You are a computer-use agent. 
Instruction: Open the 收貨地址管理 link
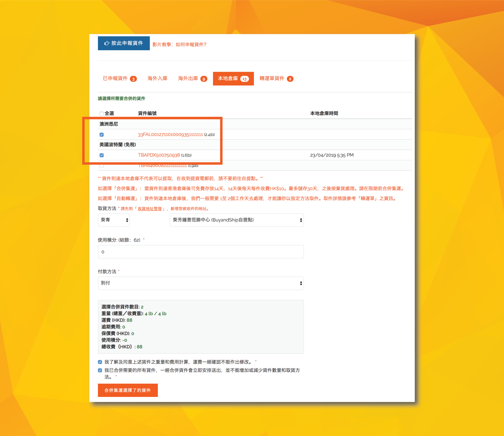pyautogui.click(x=150, y=209)
